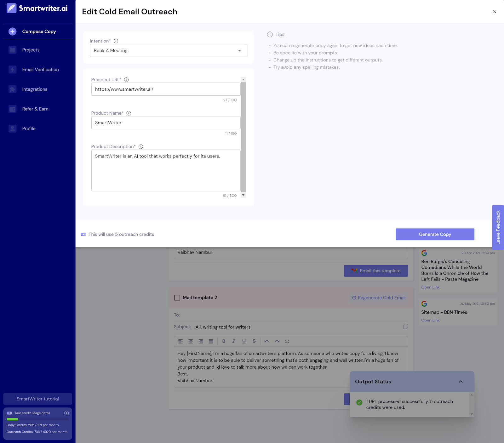Image resolution: width=504 pixels, height=443 pixels.
Task: Click the Tips info icon
Action: click(270, 34)
